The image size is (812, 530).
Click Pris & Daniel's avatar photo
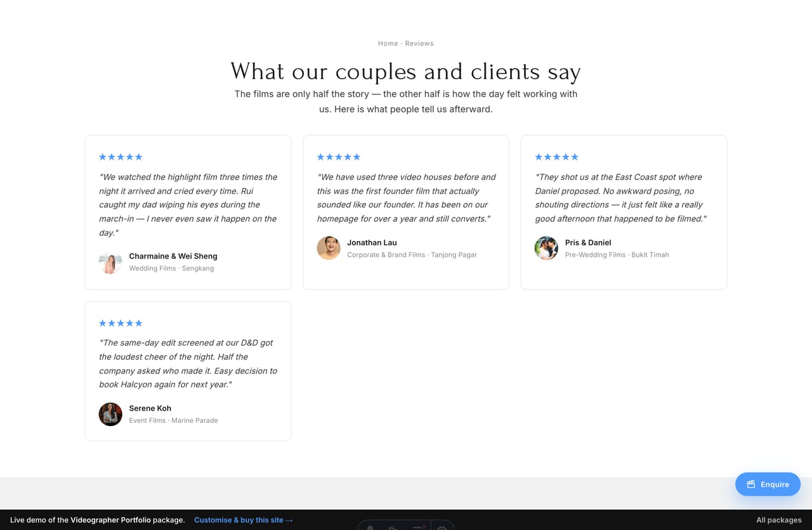(x=546, y=248)
